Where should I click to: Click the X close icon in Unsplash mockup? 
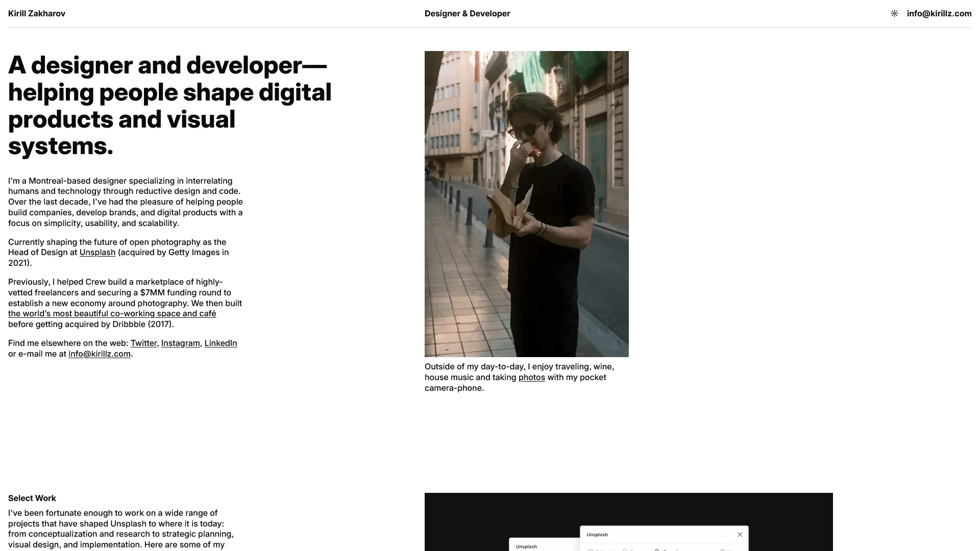tap(740, 535)
